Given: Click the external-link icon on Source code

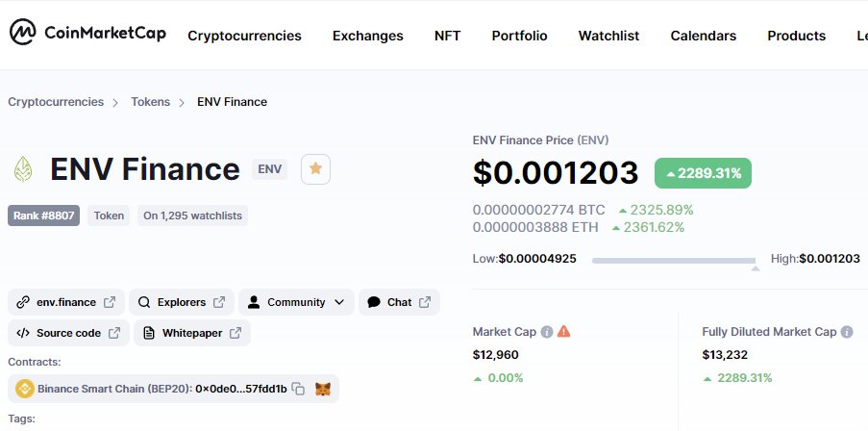Looking at the screenshot, I should tap(114, 333).
